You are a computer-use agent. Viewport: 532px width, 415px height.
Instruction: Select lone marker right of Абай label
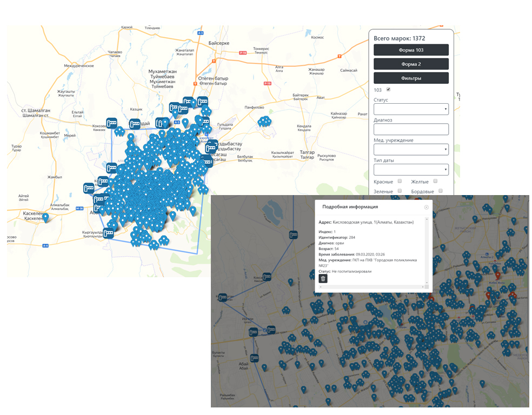264,367
